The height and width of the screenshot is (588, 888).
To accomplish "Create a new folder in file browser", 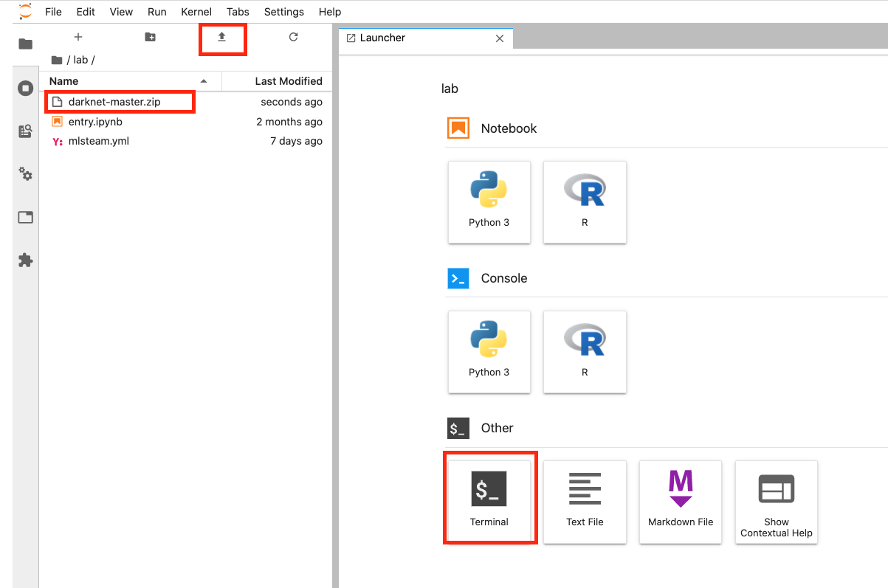I will click(150, 37).
